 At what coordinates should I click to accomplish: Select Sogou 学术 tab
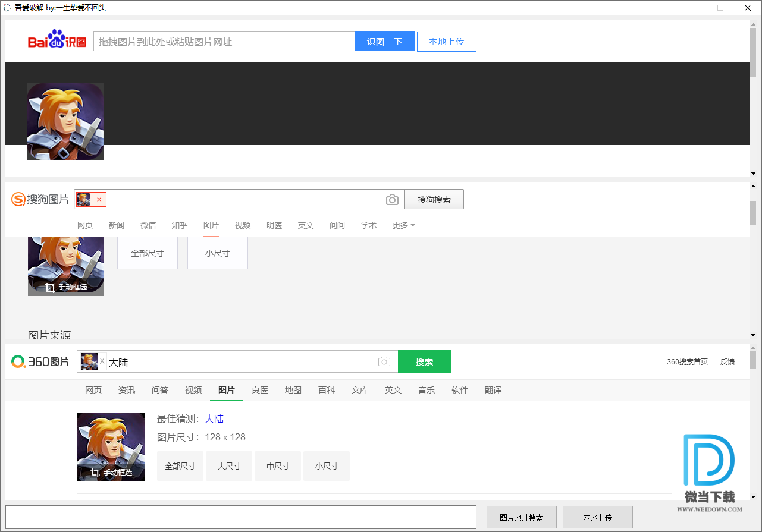tap(369, 225)
